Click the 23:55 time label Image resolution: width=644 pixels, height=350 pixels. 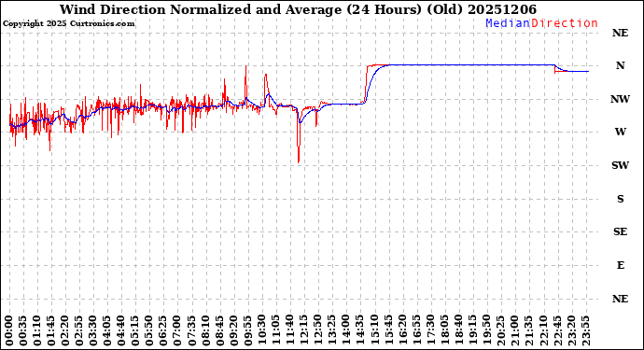coord(585,330)
